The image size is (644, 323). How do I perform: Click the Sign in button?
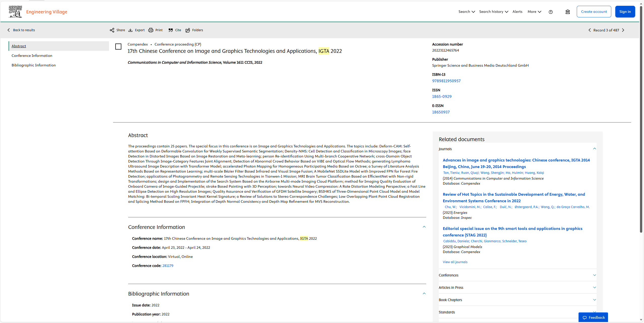[625, 12]
